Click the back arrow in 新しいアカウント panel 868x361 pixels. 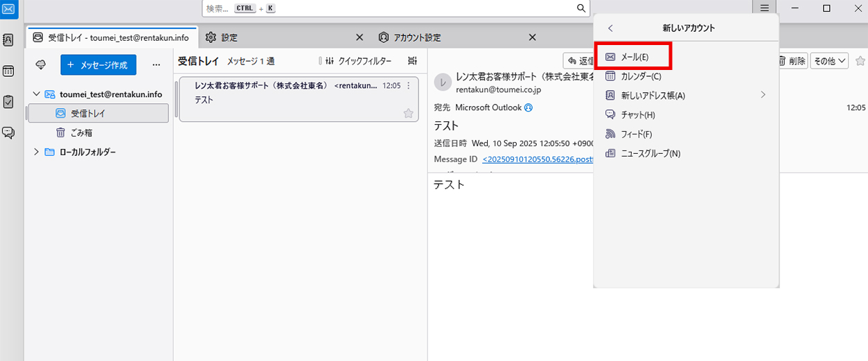[x=610, y=28]
